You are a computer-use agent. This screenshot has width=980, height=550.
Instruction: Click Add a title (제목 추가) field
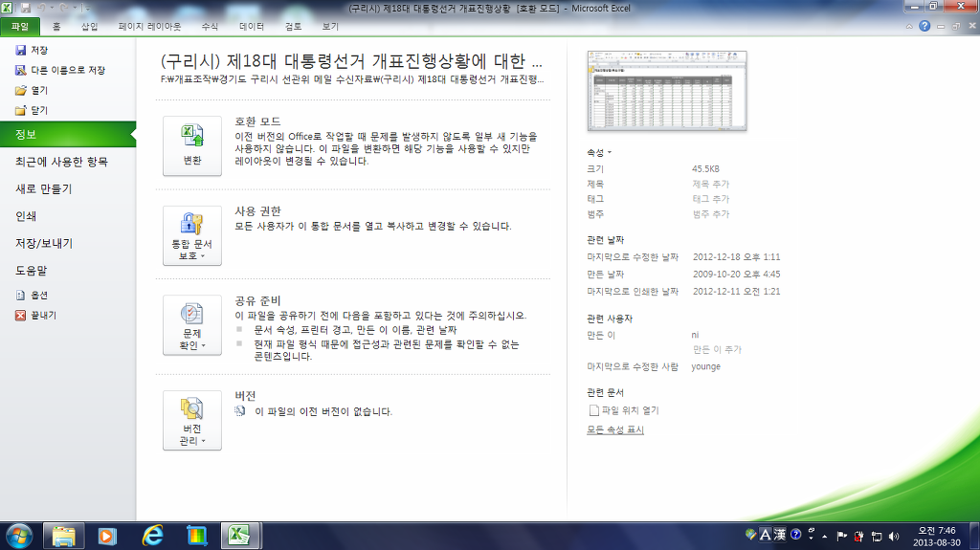[711, 184]
